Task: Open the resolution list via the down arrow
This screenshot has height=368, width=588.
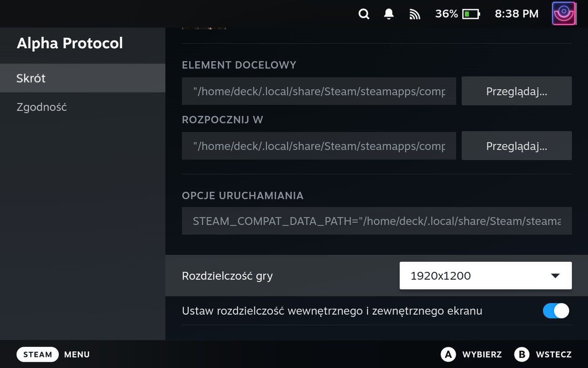Action: (554, 275)
